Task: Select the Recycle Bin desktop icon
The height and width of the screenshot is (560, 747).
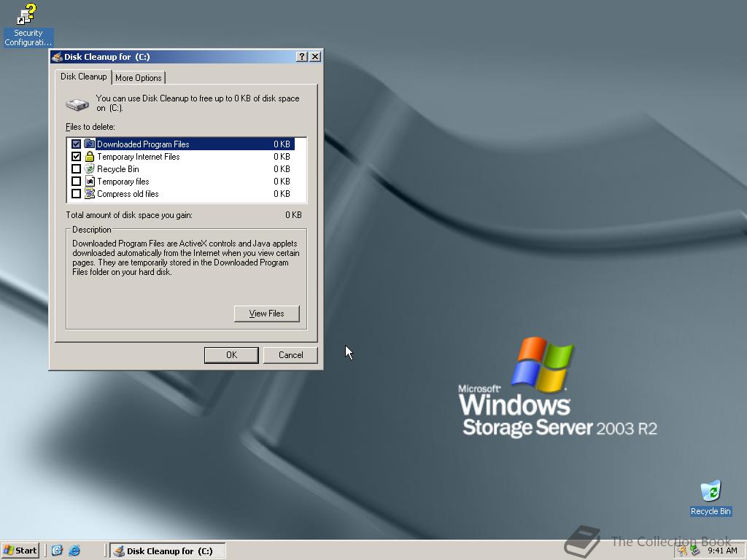Action: click(711, 498)
